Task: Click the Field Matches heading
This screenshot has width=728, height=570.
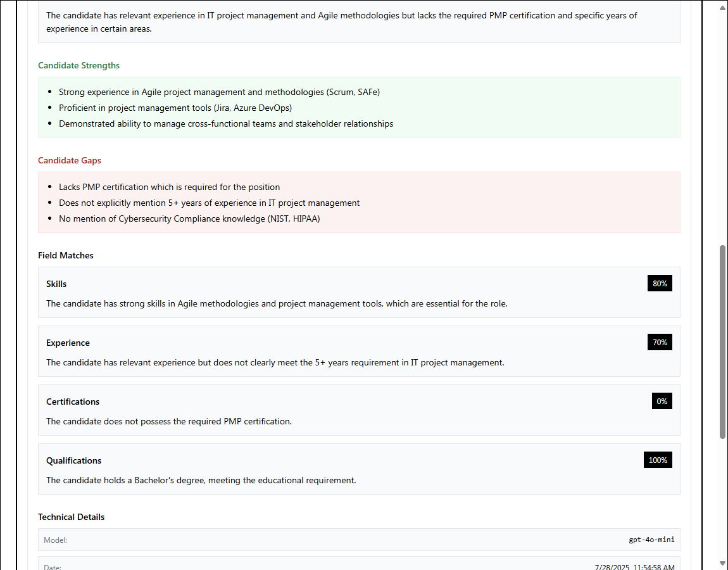Action: (66, 255)
